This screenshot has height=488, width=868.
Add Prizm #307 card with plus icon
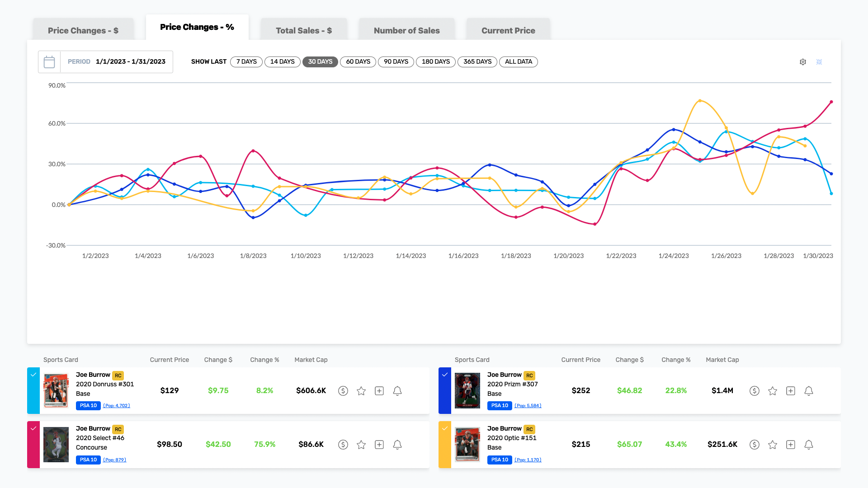point(791,391)
